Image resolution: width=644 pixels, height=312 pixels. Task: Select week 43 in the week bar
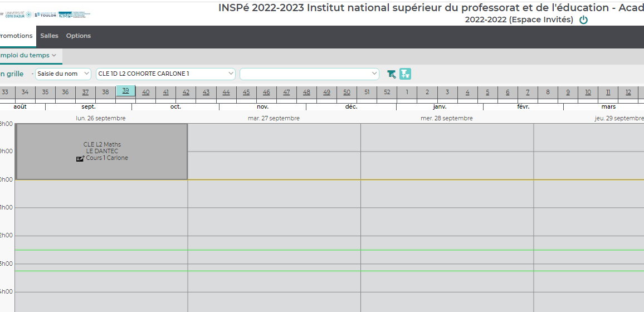[206, 92]
